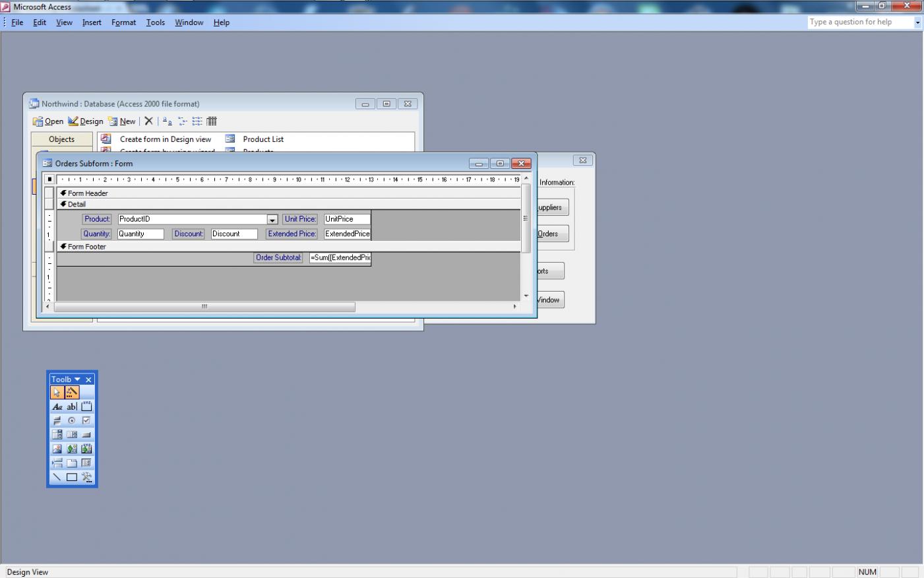Choose the Option Button tool

tap(72, 421)
